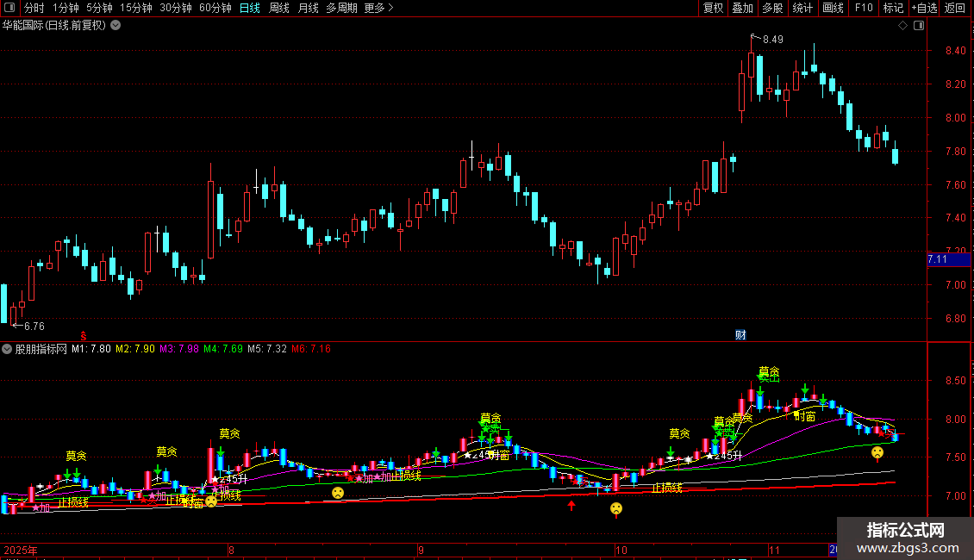Screen dimensions: 974x560
Task: Click the 复权 button
Action: click(x=713, y=8)
